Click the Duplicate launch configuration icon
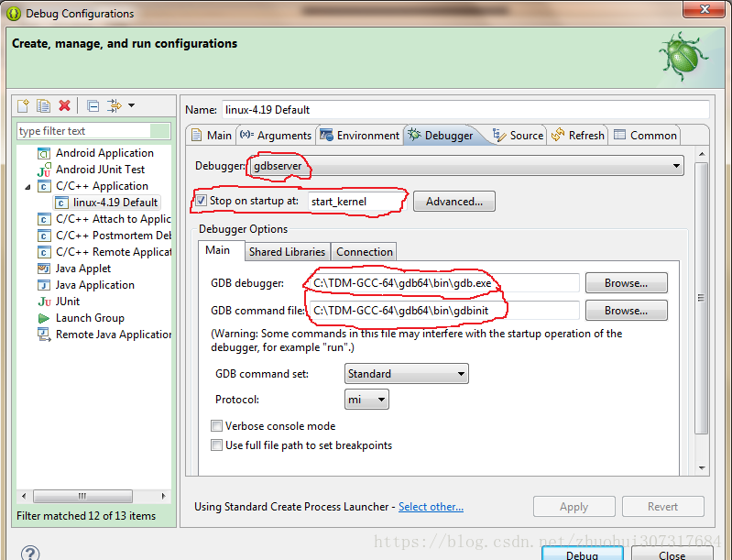732x560 pixels. point(43,106)
